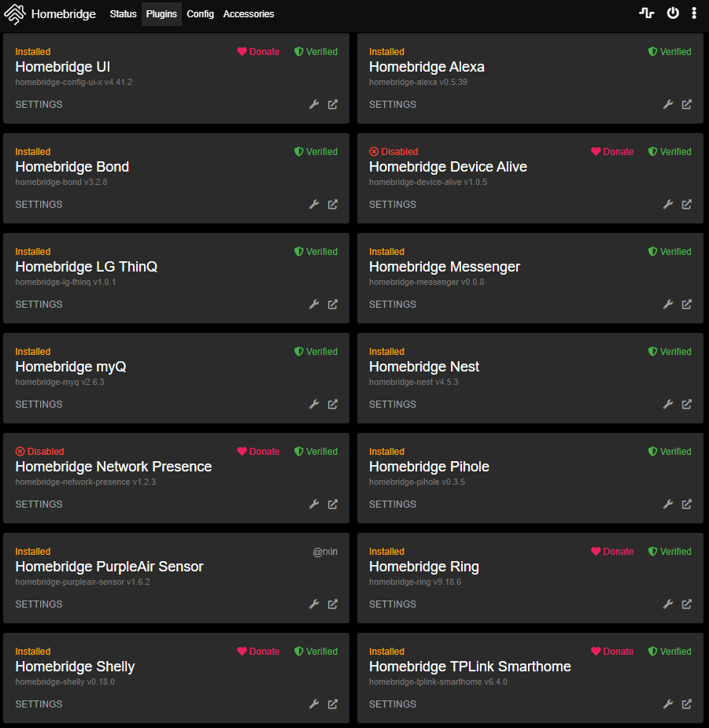The width and height of the screenshot is (709, 728).
Task: Open wrench menu for Homebridge UI plugin
Action: [314, 105]
